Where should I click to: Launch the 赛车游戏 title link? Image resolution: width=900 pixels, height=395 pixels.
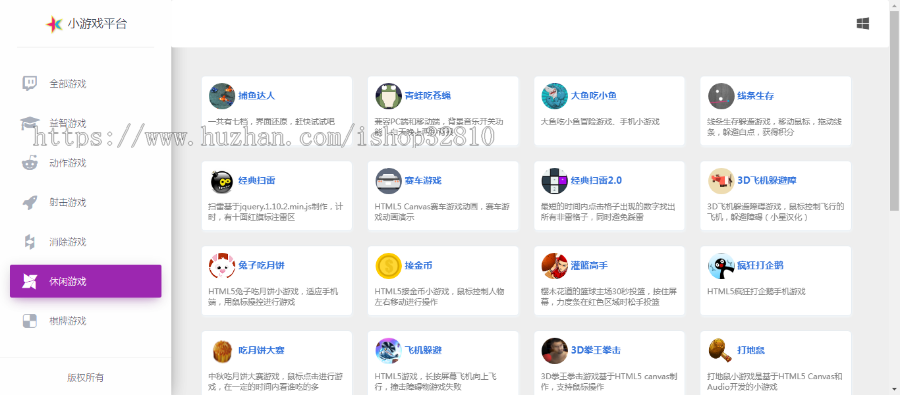423,181
